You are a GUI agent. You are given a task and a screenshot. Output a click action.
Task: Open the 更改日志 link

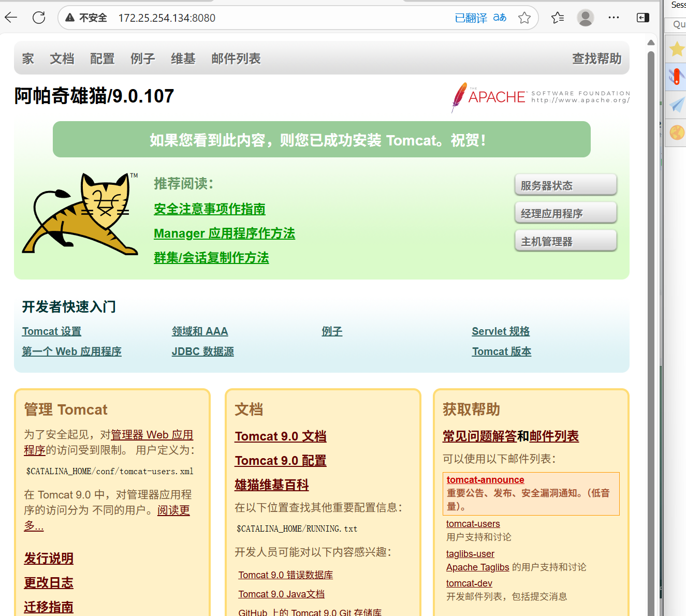(x=49, y=583)
